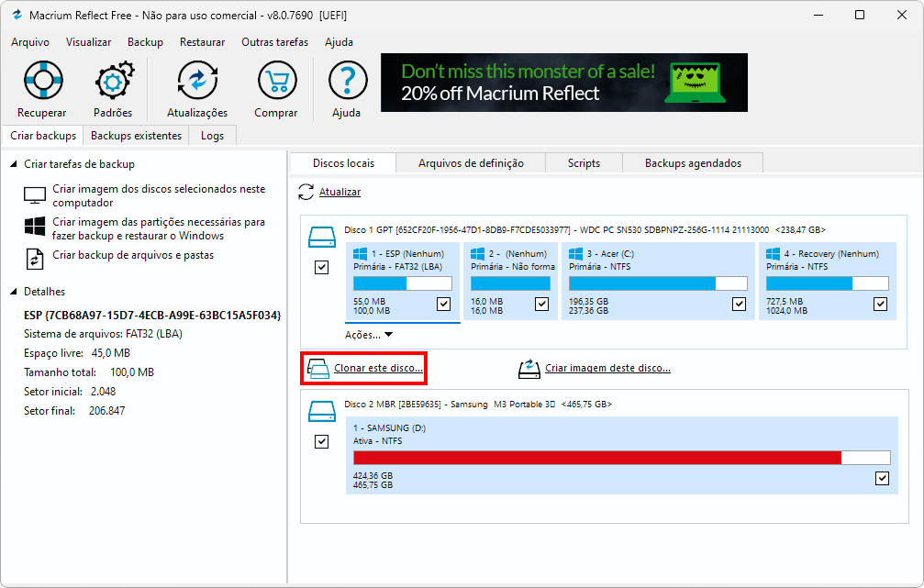Collapse the Criar tarefas de backup section
This screenshot has height=588, width=924.
pyautogui.click(x=14, y=164)
